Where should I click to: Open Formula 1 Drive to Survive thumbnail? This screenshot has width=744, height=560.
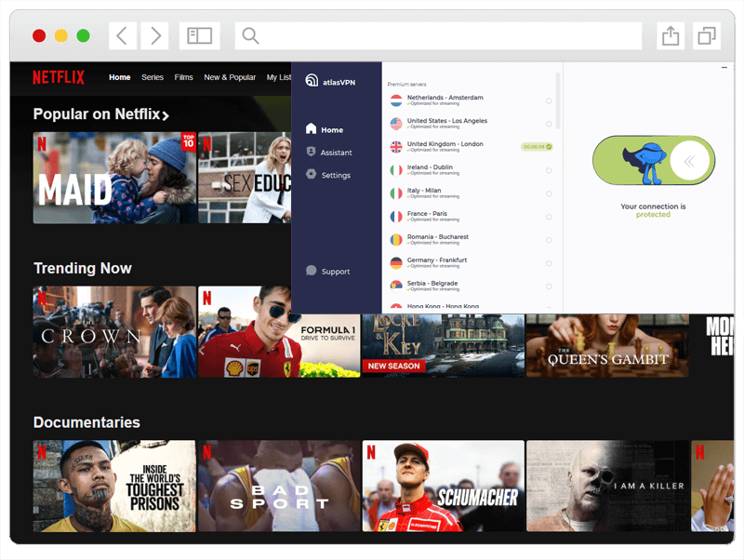click(279, 332)
